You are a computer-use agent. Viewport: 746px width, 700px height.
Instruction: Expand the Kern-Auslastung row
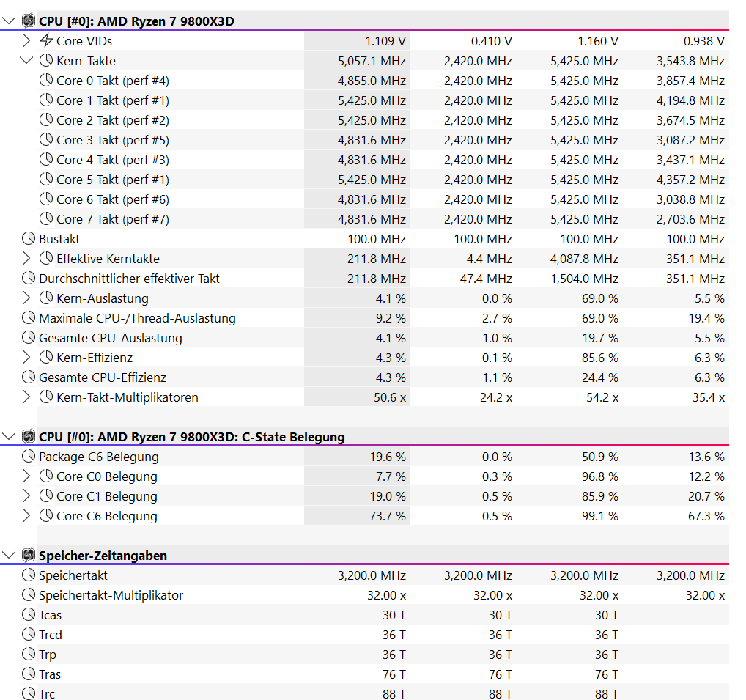click(26, 298)
